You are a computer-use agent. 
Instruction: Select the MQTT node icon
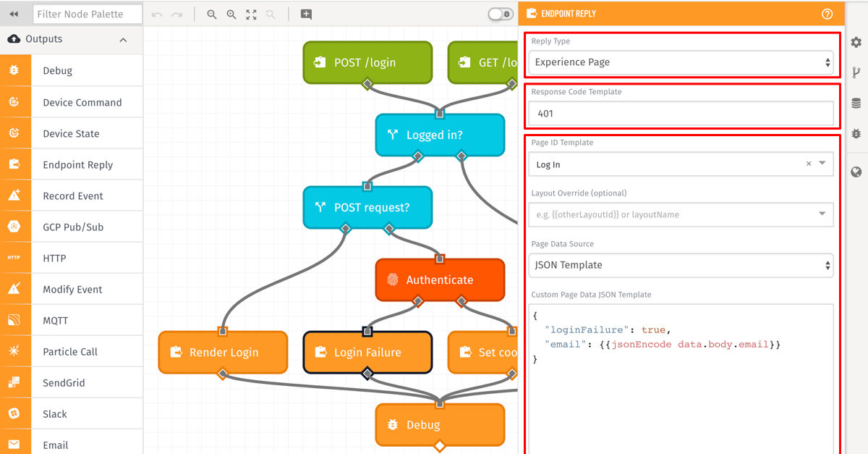pos(14,320)
